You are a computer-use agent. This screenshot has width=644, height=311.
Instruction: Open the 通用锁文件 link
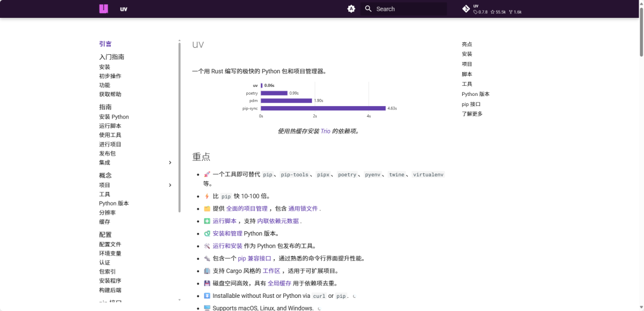click(303, 209)
